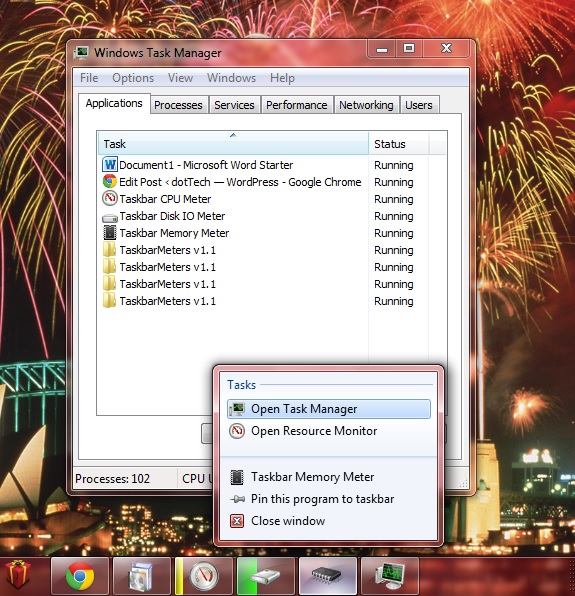Select the Applications tab
The width and height of the screenshot is (575, 596).
coord(114,103)
